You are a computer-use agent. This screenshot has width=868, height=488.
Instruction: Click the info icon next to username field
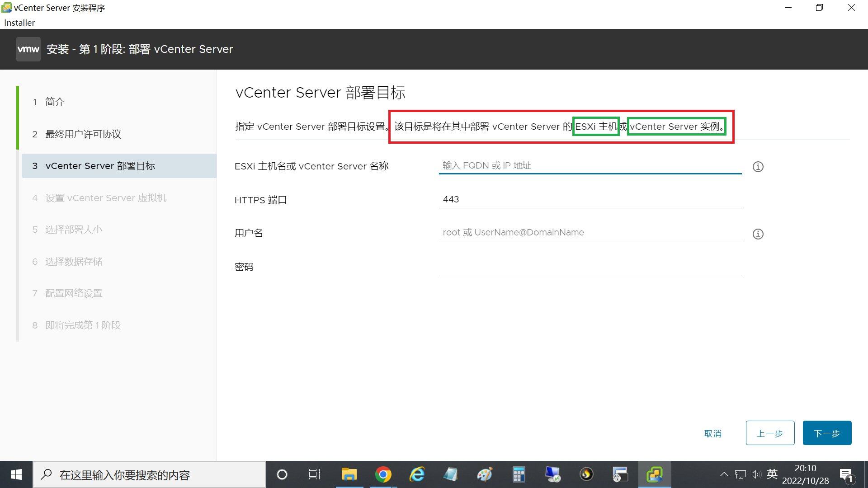pos(758,234)
